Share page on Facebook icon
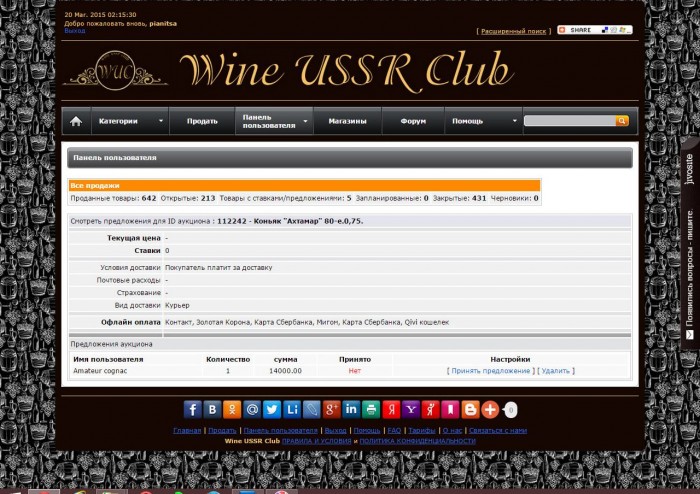 point(192,409)
